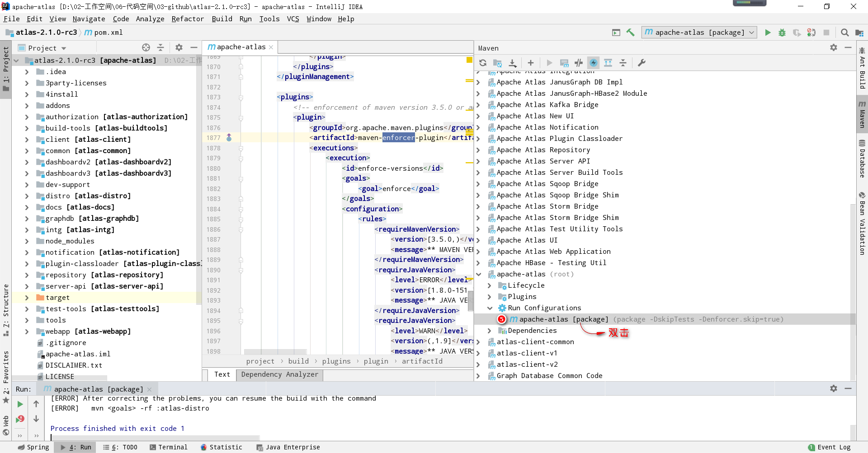The width and height of the screenshot is (868, 453).
Task: Expand Lifecycle node in Maven tree
Action: point(489,285)
